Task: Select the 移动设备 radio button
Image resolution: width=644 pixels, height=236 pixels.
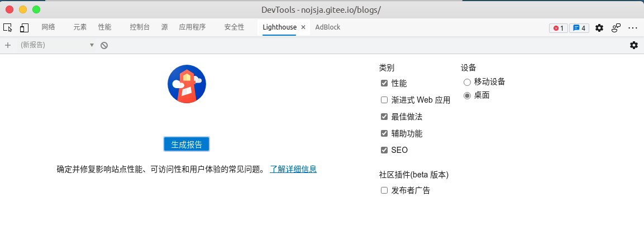Action: point(467,82)
